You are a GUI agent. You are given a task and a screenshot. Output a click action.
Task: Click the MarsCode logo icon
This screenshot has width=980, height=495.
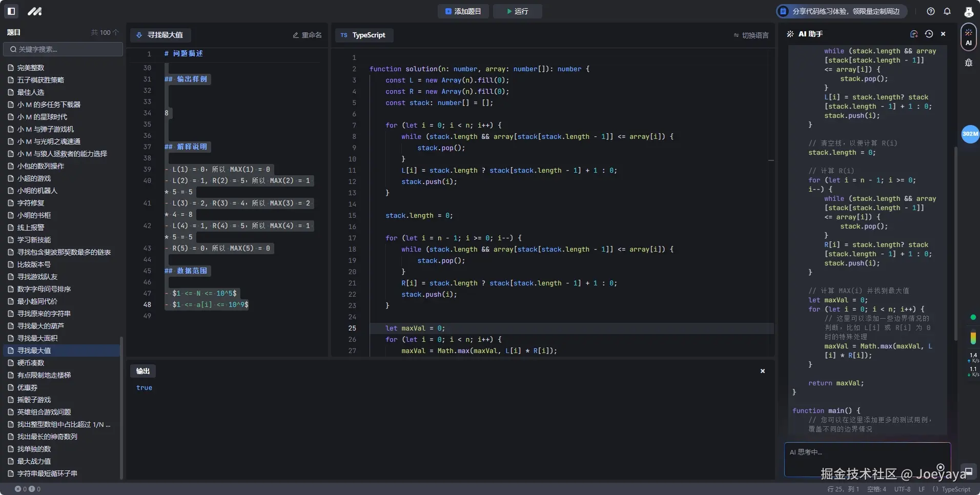point(34,11)
